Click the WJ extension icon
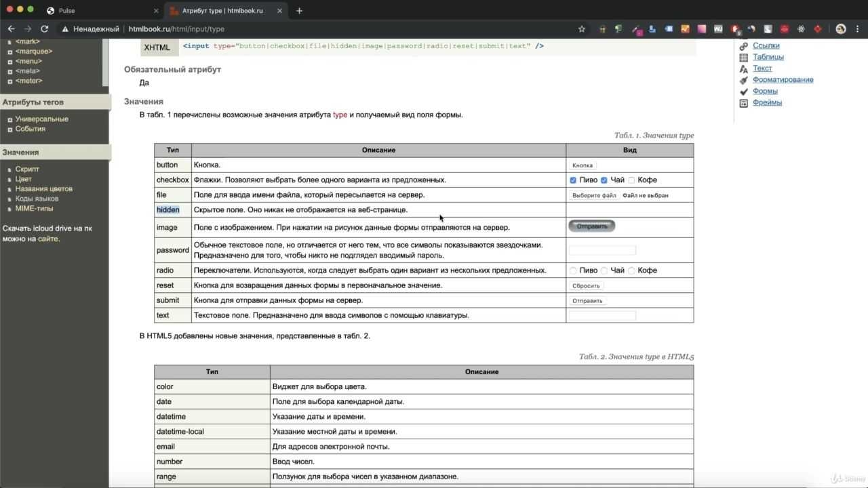 (718, 29)
